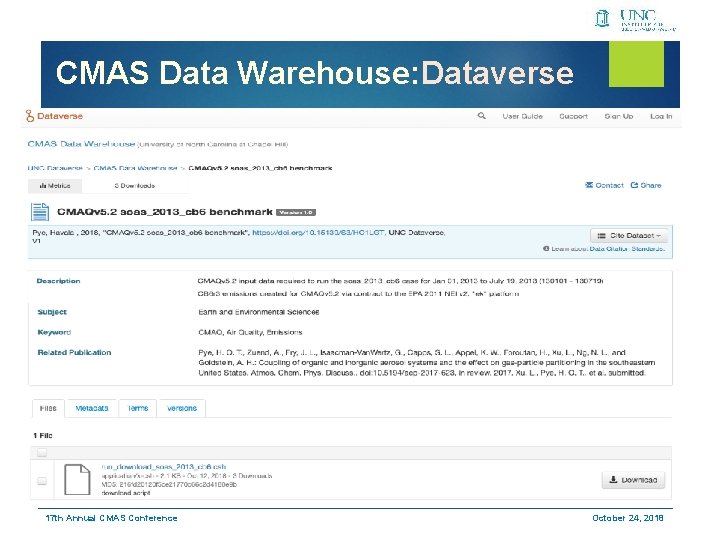Switch to the Terms tab

click(138, 408)
